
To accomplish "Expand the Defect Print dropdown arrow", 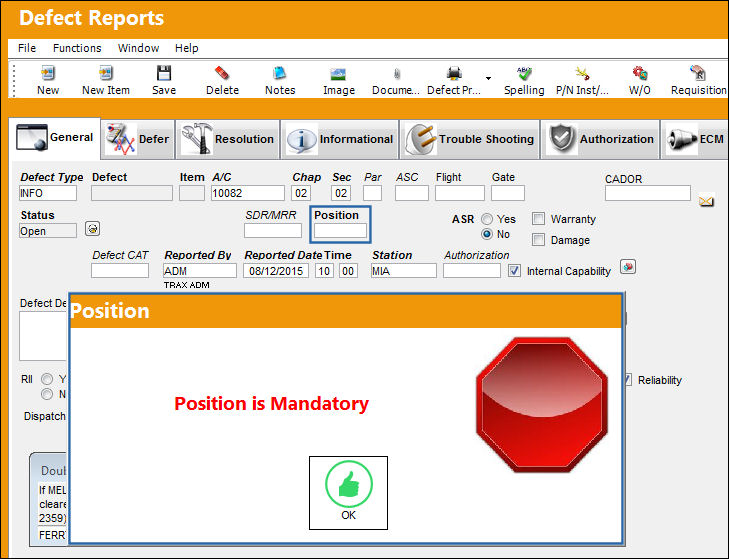I will coord(488,78).
